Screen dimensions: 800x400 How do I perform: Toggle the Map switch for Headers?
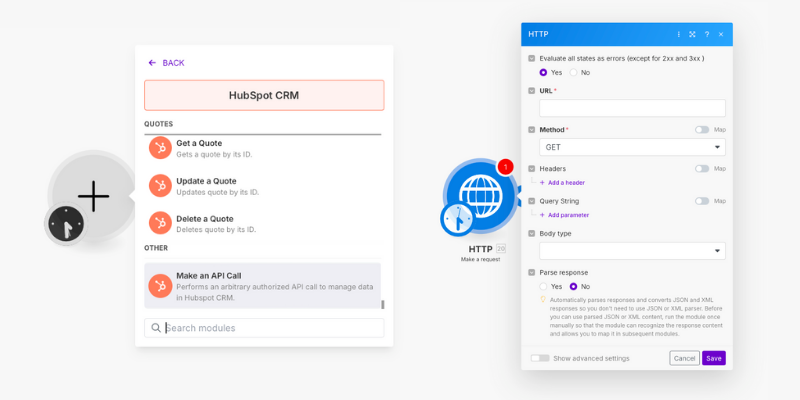click(702, 168)
